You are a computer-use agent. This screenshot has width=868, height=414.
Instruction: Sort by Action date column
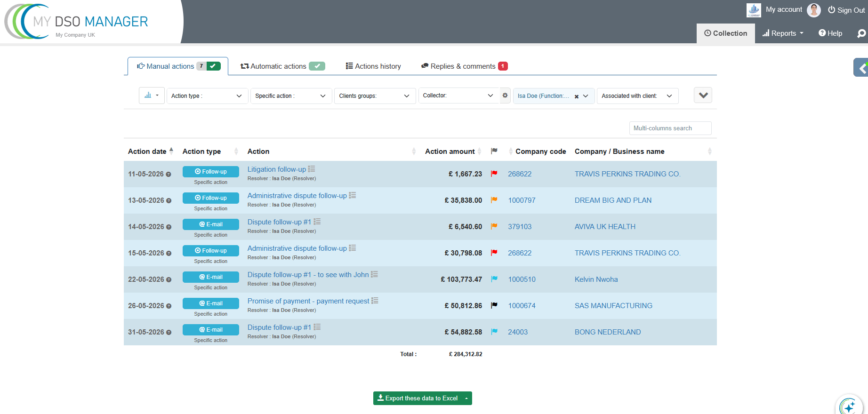[151, 151]
